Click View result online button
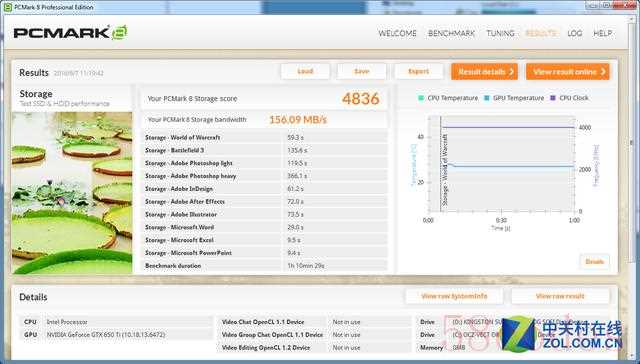Image resolution: width=640 pixels, height=364 pixels. point(568,72)
